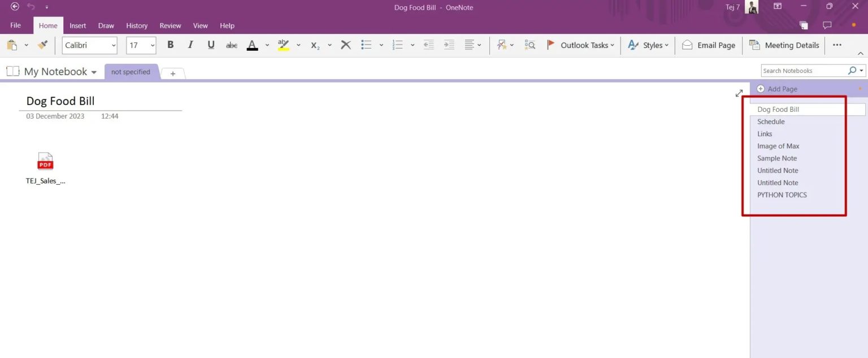Toggle strikethrough formatting
868x358 pixels.
231,45
